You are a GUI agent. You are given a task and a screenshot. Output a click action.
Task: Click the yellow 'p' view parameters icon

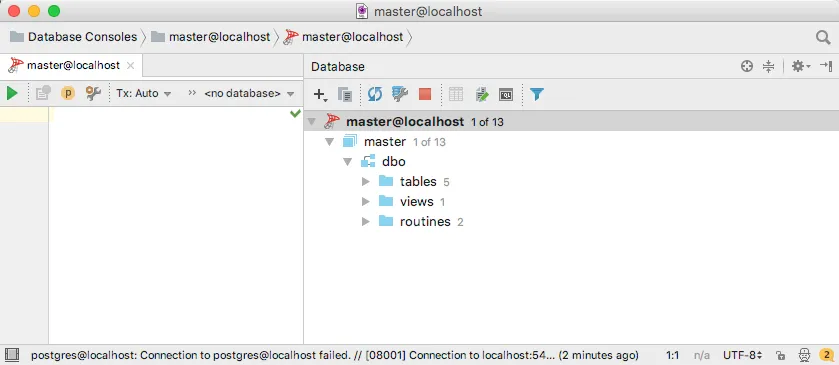point(67,93)
